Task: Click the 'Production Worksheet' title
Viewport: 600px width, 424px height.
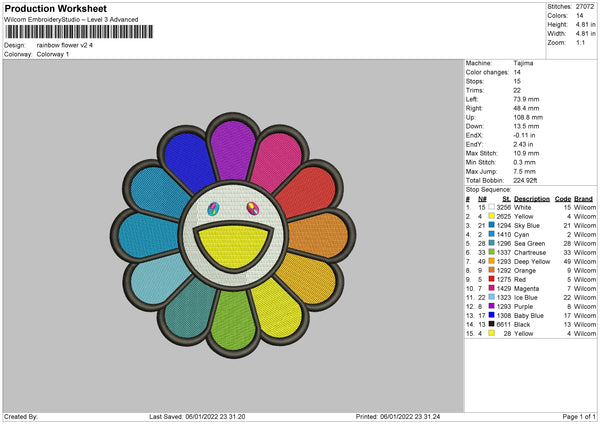Action: 55,8
